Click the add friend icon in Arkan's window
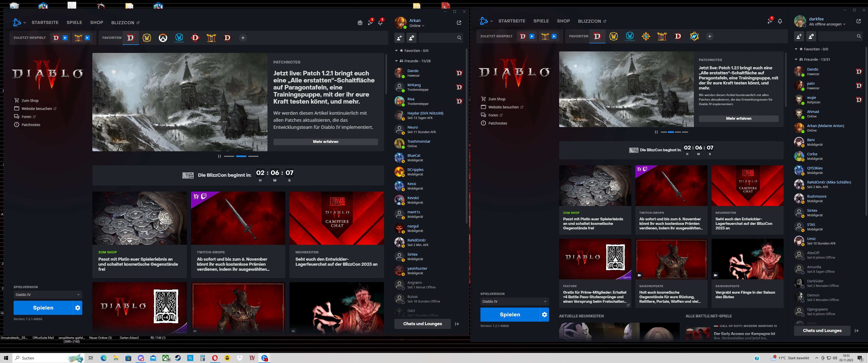Screen dimensions: 868x363 tap(399, 38)
